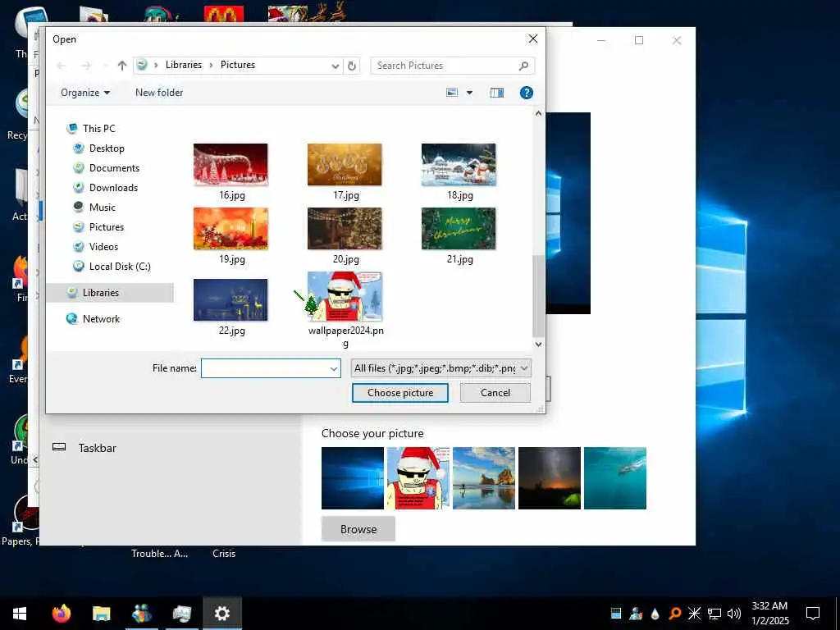Screen dimensions: 840x630
Task: Select the 20.jpg thumbnail
Action: click(x=345, y=229)
